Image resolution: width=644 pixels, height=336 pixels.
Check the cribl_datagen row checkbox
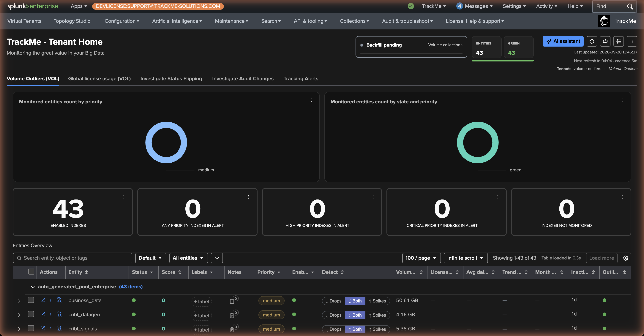click(x=31, y=314)
